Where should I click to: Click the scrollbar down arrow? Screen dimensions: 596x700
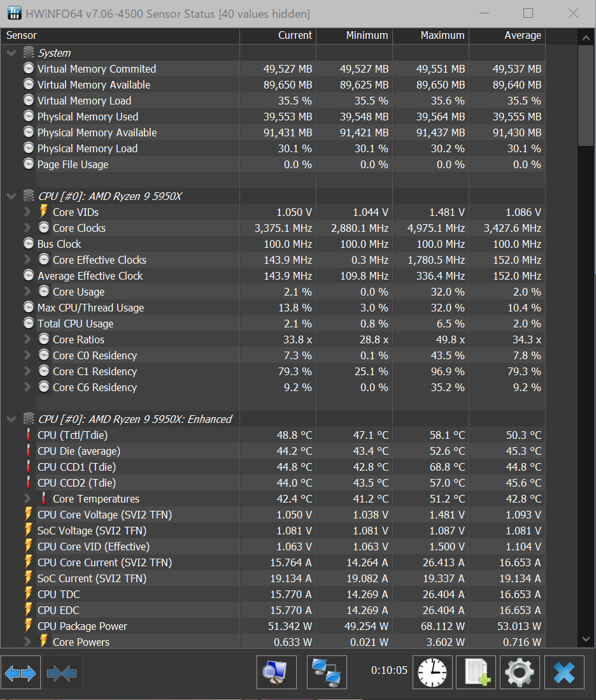(586, 639)
